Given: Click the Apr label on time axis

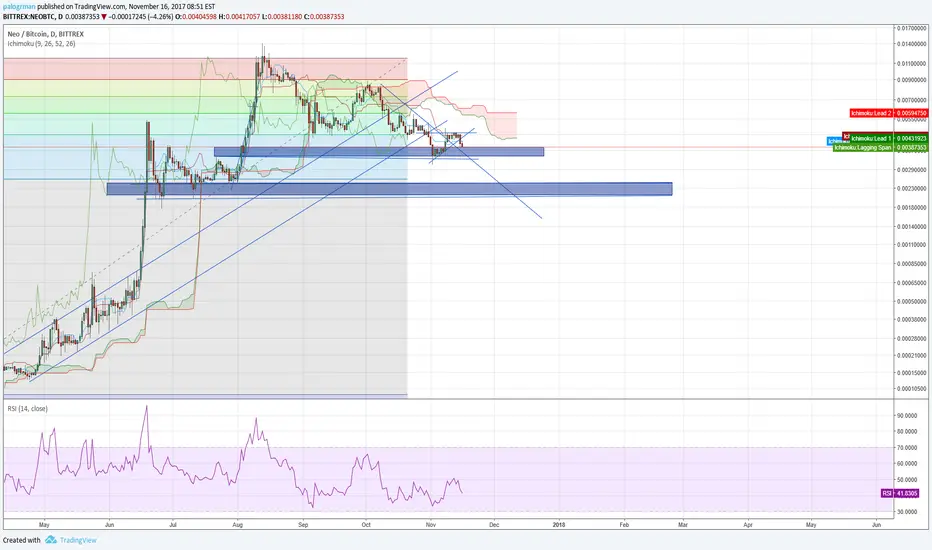Looking at the screenshot, I should coord(748,525).
